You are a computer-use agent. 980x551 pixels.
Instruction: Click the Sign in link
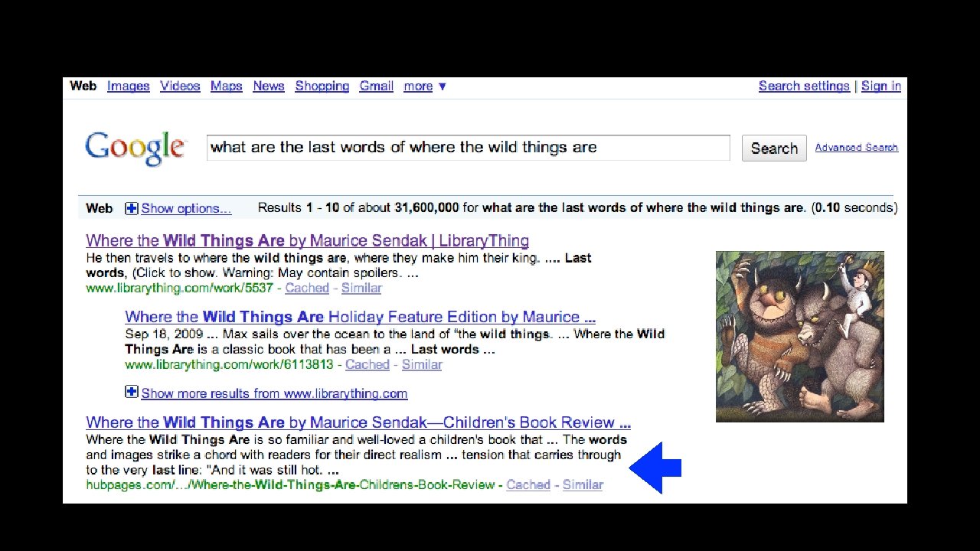(x=881, y=86)
